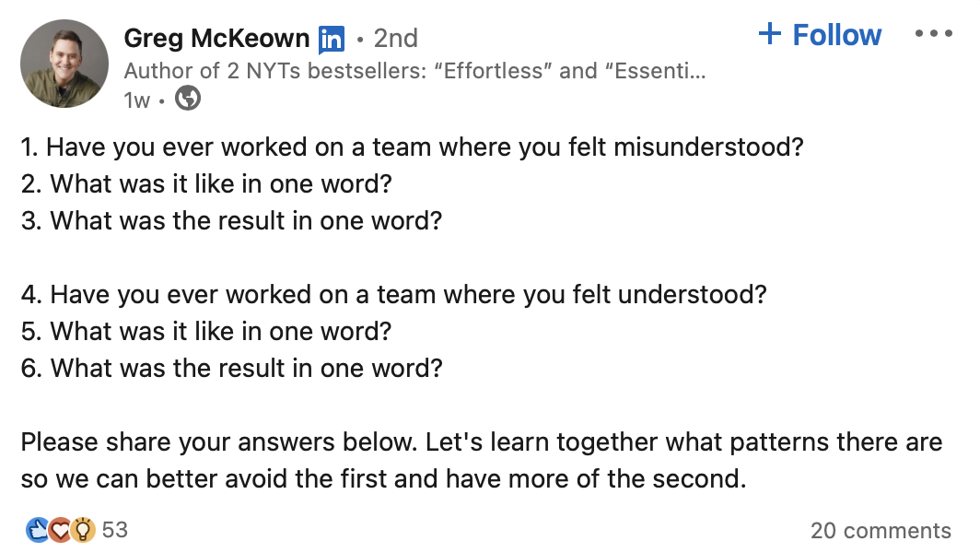Image resolution: width=980 pixels, height=553 pixels.
Task: Expand the truncated headline ending in Essenti…
Action: pyautogui.click(x=663, y=67)
